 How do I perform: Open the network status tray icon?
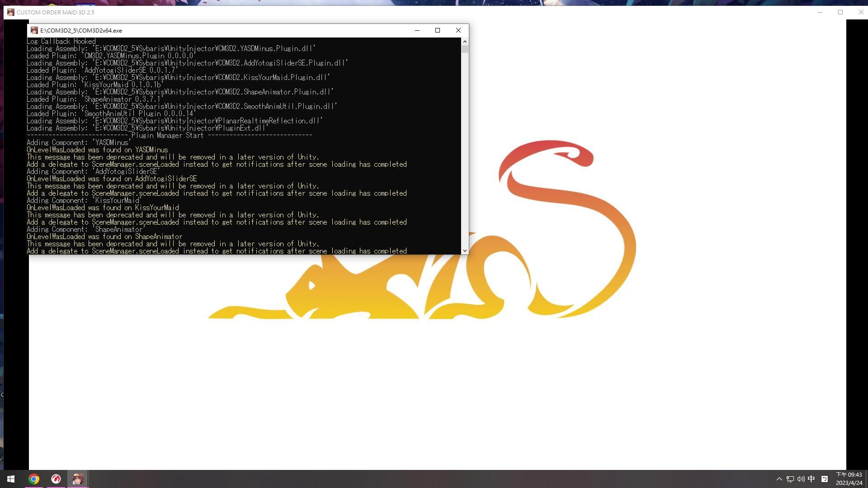pos(790,479)
